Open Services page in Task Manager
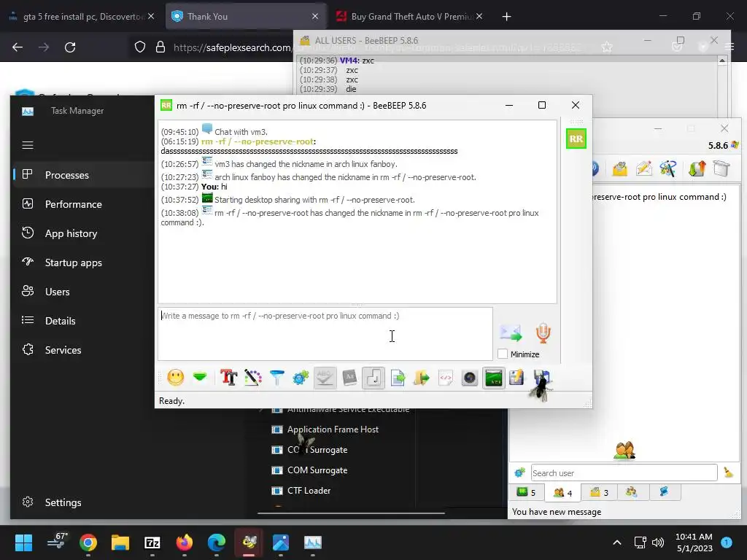Viewport: 747px width, 560px height. [x=84, y=349]
